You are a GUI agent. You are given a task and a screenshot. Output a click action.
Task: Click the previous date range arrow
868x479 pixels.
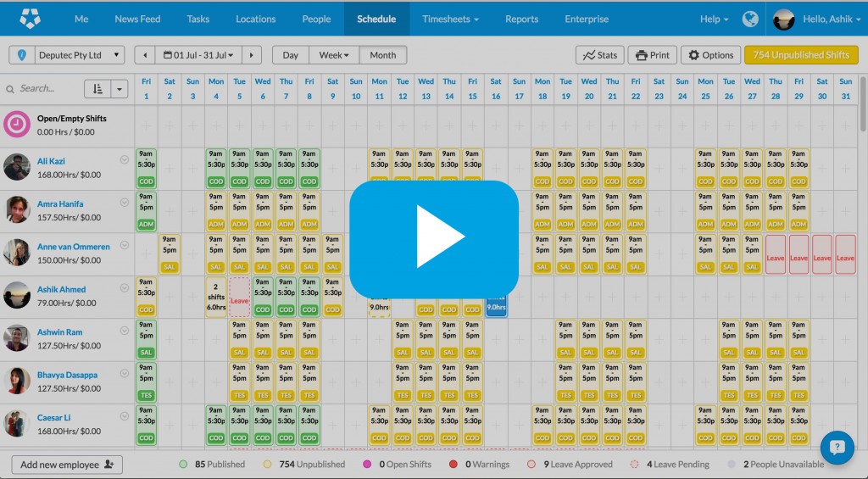[x=144, y=55]
